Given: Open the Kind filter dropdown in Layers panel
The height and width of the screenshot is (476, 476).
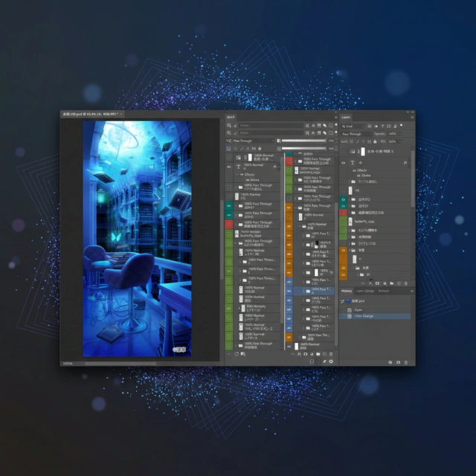Looking at the screenshot, I should (x=353, y=126).
